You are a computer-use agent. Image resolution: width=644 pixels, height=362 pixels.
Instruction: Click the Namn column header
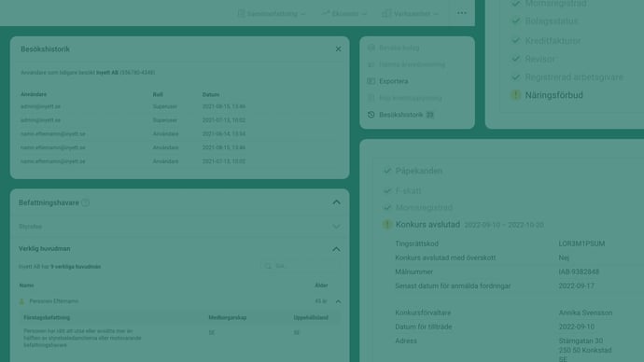pyautogui.click(x=26, y=285)
